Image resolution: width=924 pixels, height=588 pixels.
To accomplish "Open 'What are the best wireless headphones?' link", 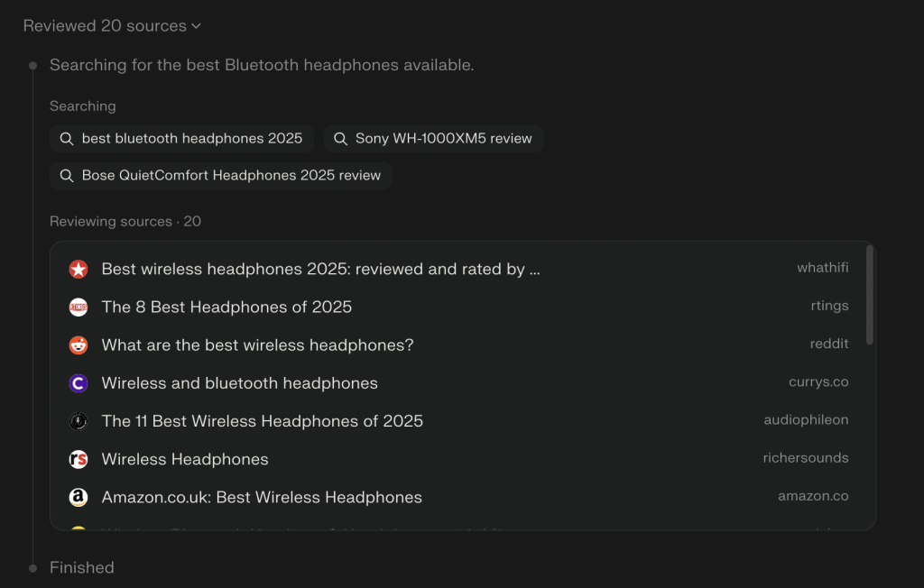I will 257,345.
